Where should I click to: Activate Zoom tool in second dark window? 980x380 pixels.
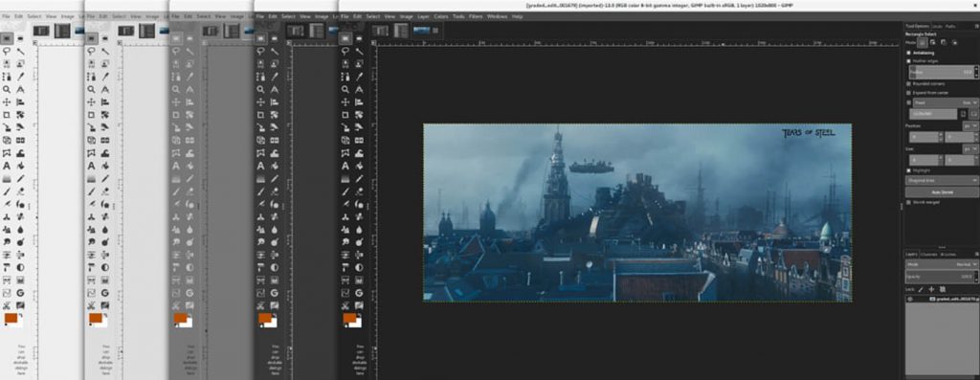(x=260, y=89)
